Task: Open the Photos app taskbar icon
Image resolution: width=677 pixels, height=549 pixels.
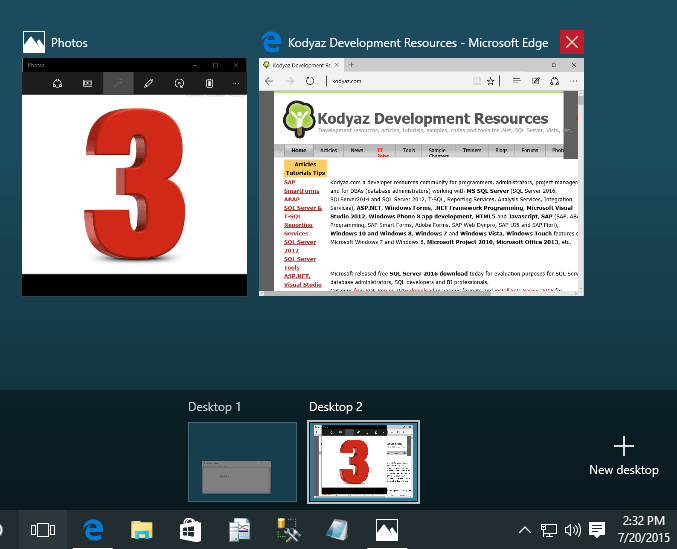Action: (x=387, y=530)
